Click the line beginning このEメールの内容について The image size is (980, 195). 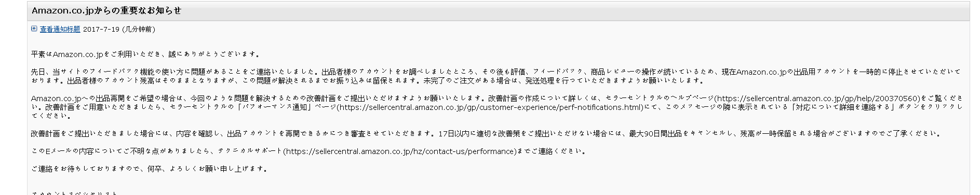[308, 151]
